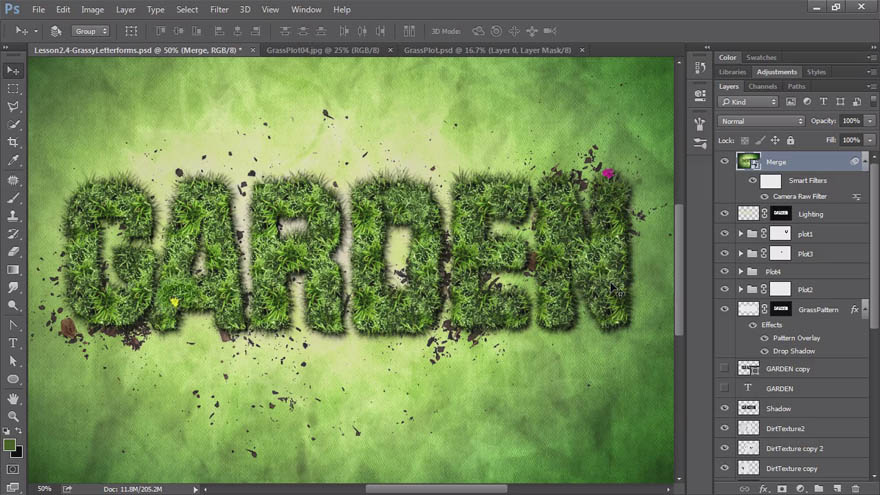880x495 pixels.
Task: Open the Kind filter dropdown
Action: (x=748, y=102)
